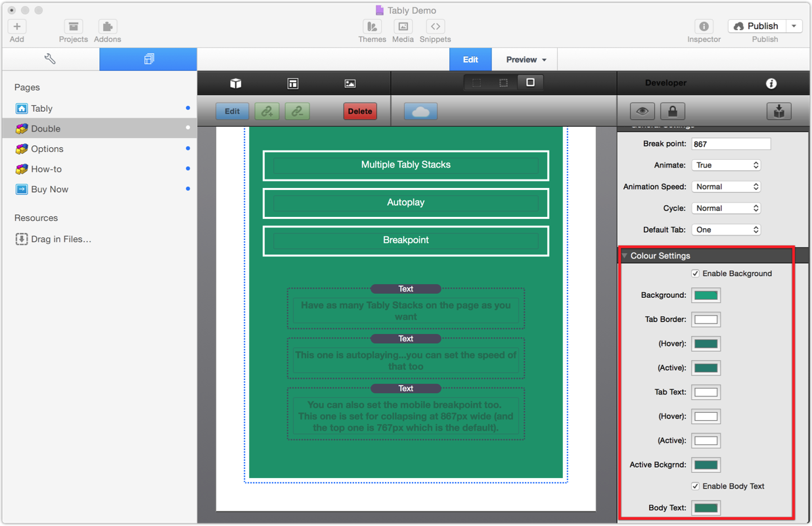Image resolution: width=812 pixels, height=526 pixels.
Task: Click the Buy Now page arrow icon
Action: tap(22, 189)
